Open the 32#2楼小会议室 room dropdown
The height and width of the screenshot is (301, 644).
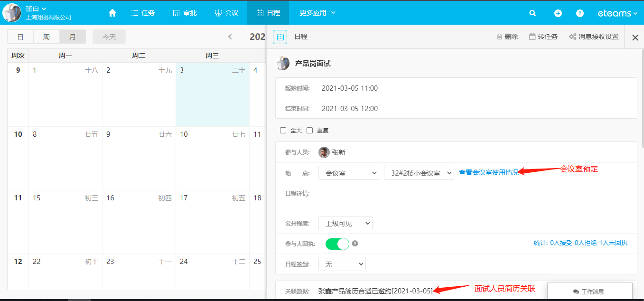pyautogui.click(x=419, y=173)
